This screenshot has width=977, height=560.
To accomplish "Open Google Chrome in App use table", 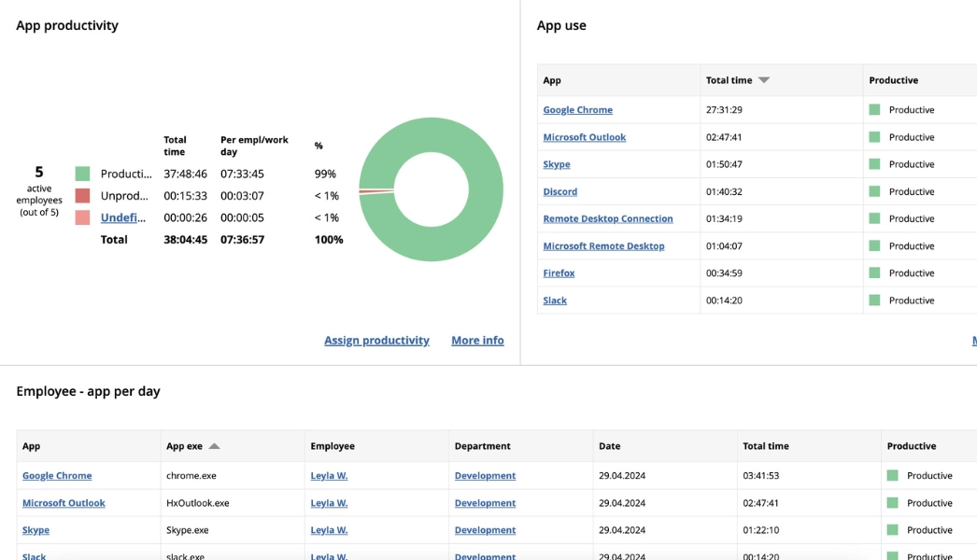I will [577, 110].
